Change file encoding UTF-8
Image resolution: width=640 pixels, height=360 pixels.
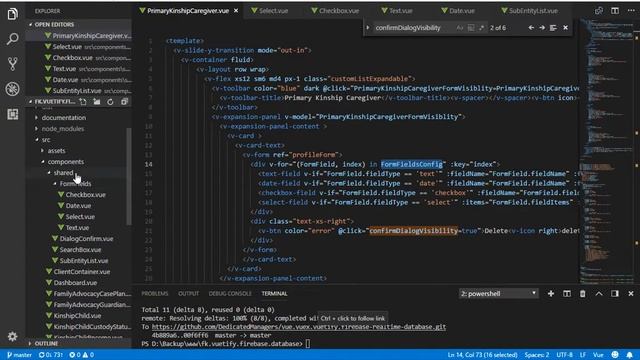pyautogui.click(x=564, y=355)
